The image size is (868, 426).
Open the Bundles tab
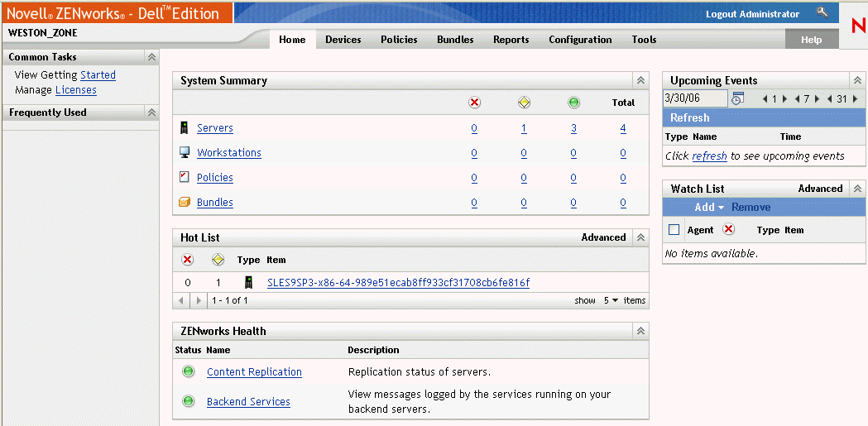point(455,39)
